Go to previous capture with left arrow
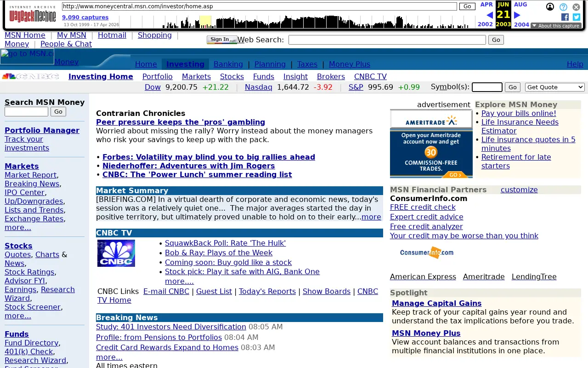The height and width of the screenshot is (368, 588). [x=490, y=15]
